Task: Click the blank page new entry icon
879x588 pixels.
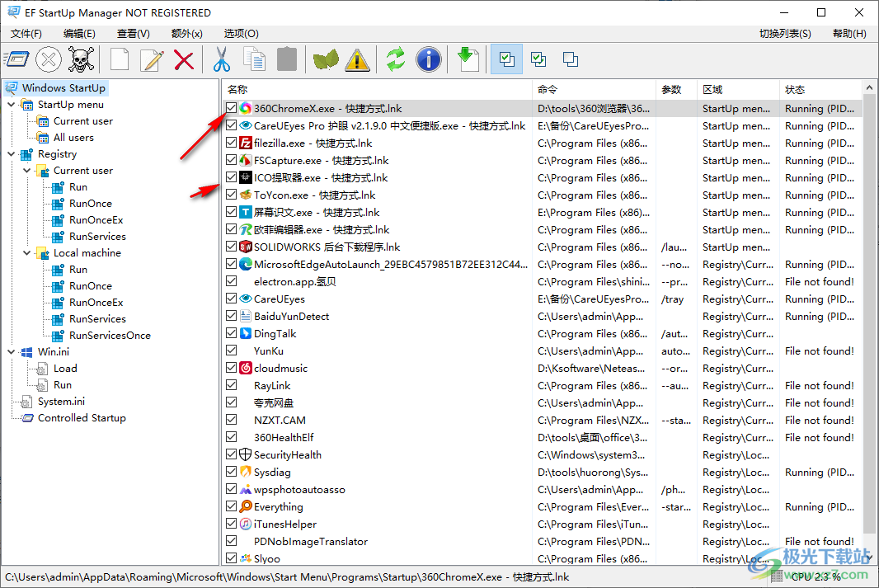Action: click(120, 59)
